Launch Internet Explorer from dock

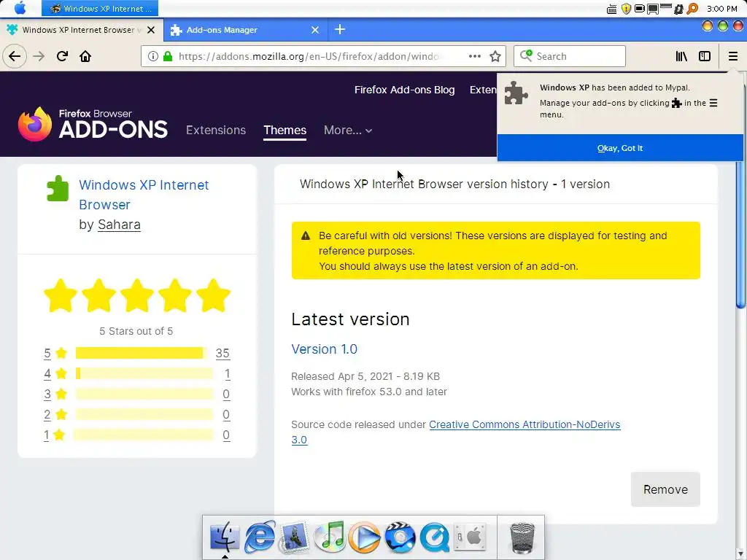(x=260, y=537)
